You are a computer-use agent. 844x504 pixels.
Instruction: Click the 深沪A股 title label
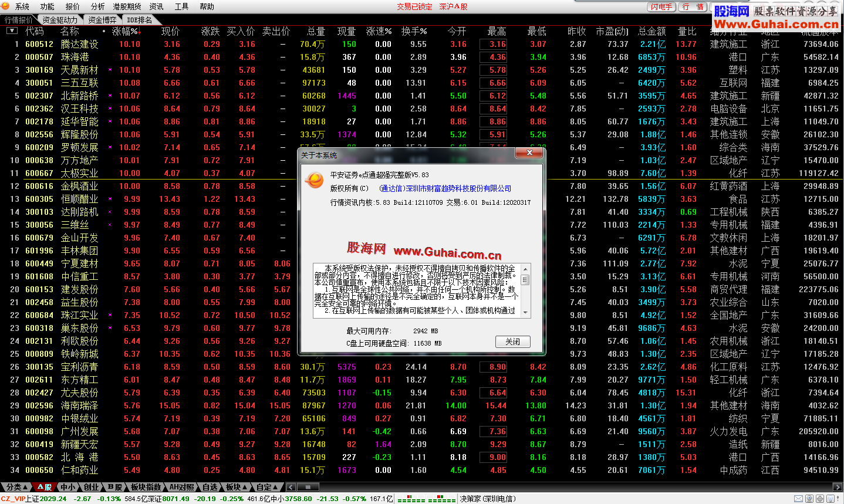click(x=453, y=6)
